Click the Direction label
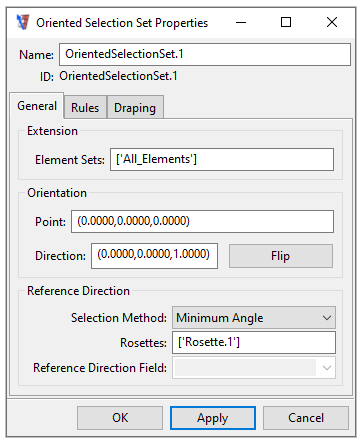This screenshot has height=444, width=361. (60, 256)
